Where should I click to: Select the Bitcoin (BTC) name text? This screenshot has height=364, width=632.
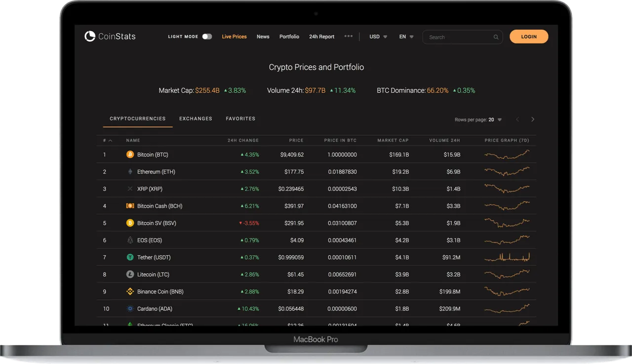click(153, 155)
